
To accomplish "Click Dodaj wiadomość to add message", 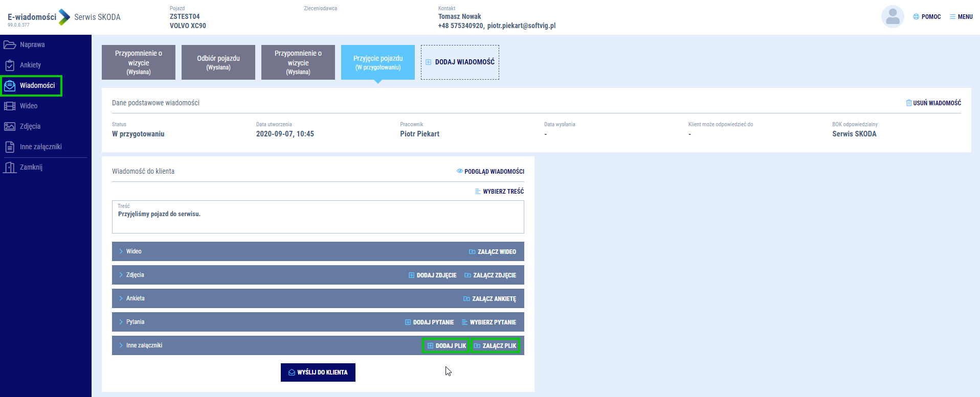I will coord(460,62).
